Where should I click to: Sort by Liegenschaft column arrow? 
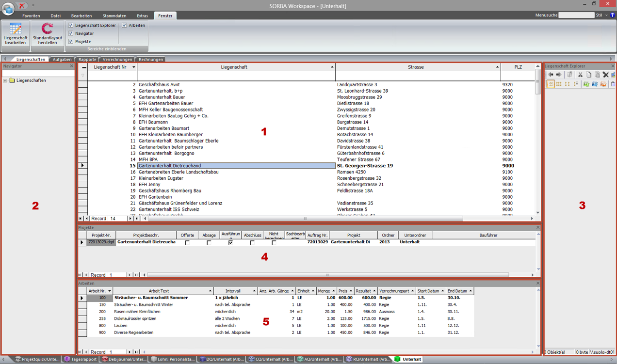click(332, 67)
